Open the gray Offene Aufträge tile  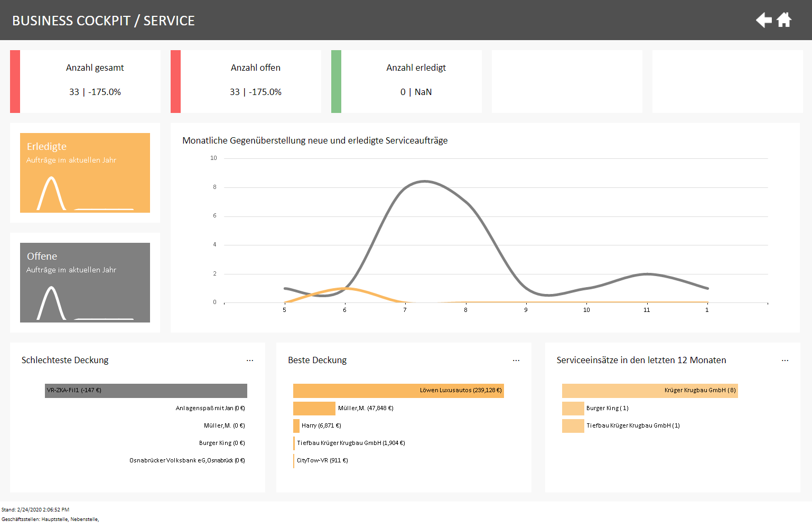[x=85, y=282]
